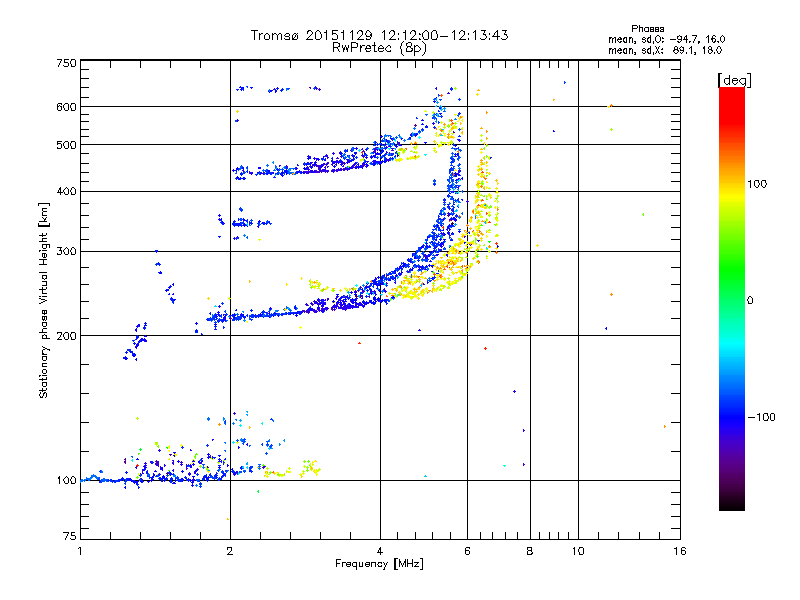This screenshot has width=800, height=600.
Task: Click the 300 tick label on height axis
Action: (66, 251)
